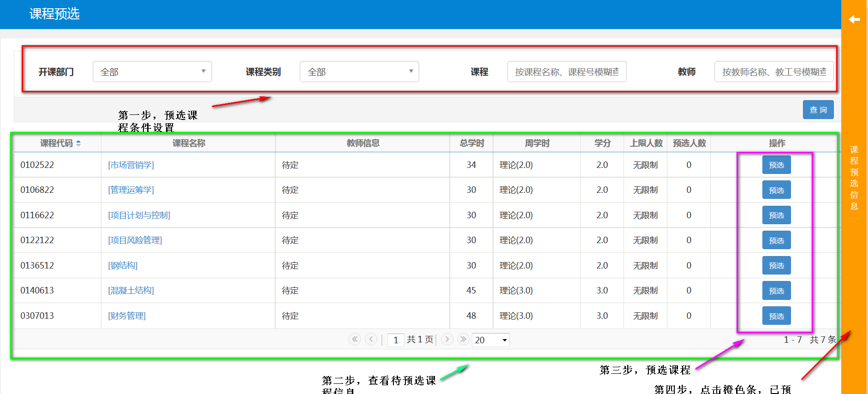This screenshot has width=868, height=394.
Task: Jump to last page of results
Action: tap(463, 340)
